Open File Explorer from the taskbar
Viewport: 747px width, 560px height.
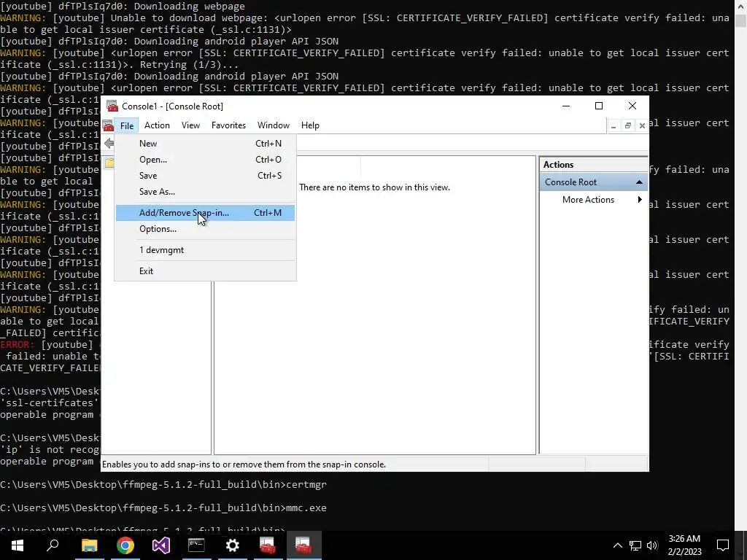89,545
